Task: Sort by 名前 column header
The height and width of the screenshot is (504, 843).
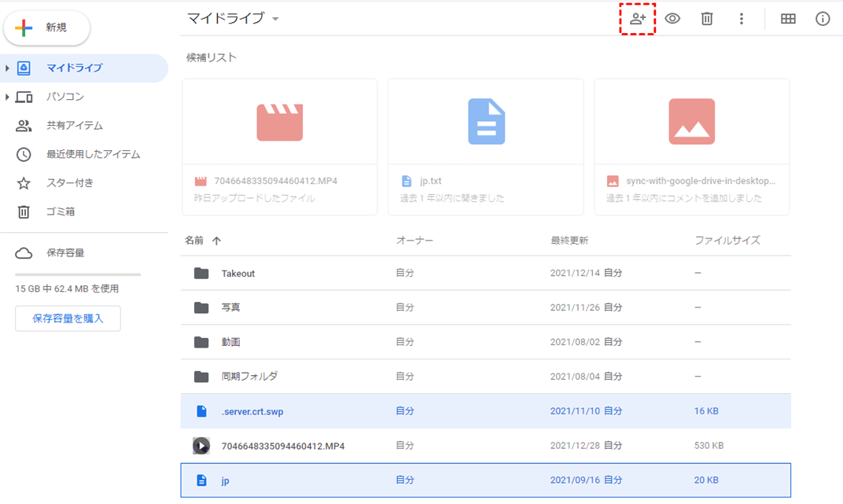Action: pos(194,241)
